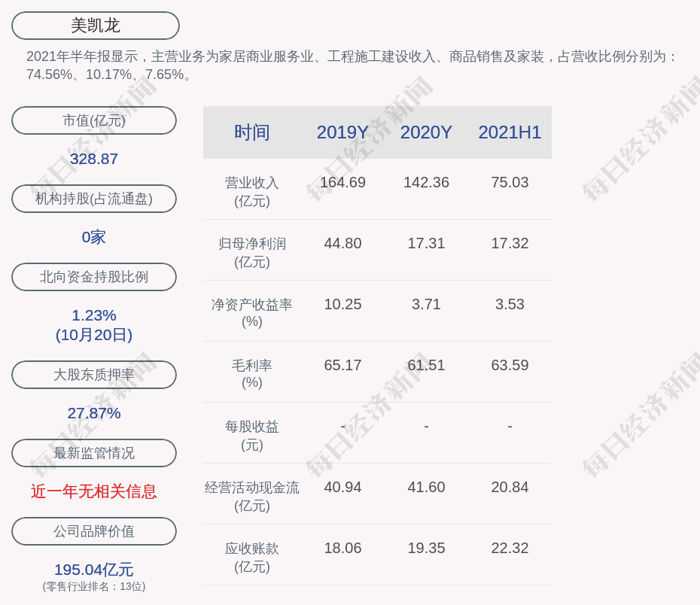
Task: Select the 北向资金持股比例 label pill
Action: pyautogui.click(x=94, y=277)
